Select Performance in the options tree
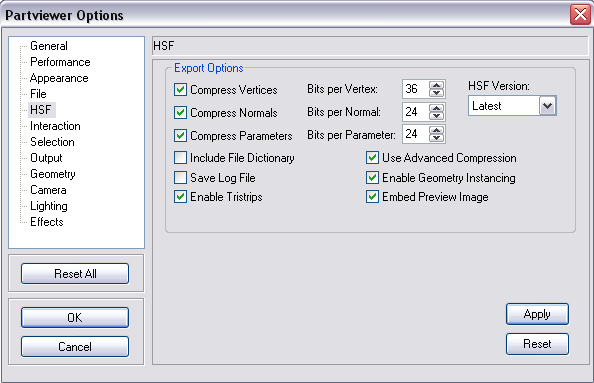This screenshot has height=383, width=594. (60, 62)
